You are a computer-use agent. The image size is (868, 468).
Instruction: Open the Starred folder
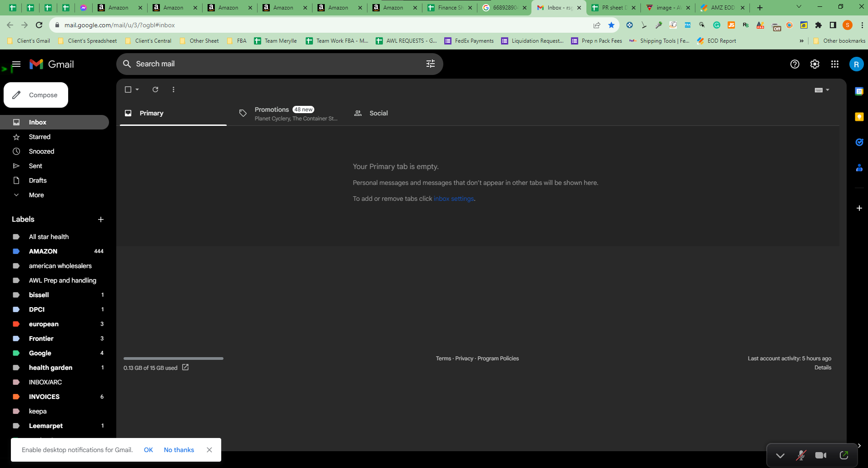tap(55, 137)
